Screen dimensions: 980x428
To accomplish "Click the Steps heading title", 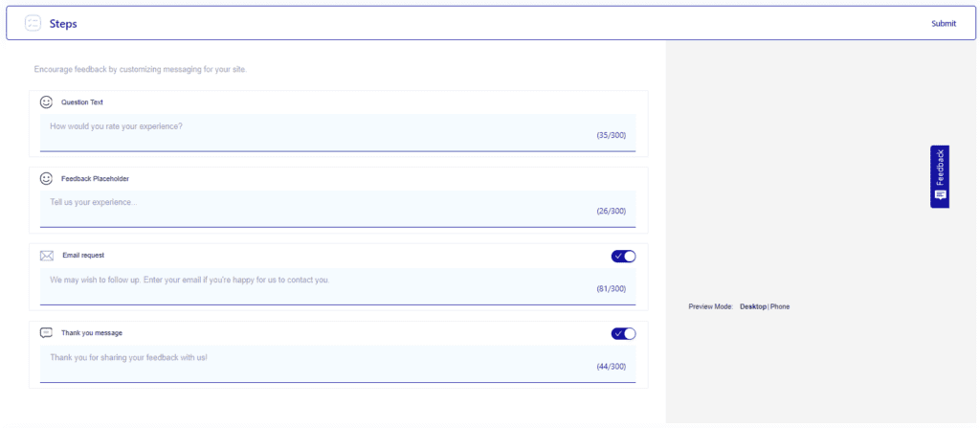I will (x=63, y=24).
